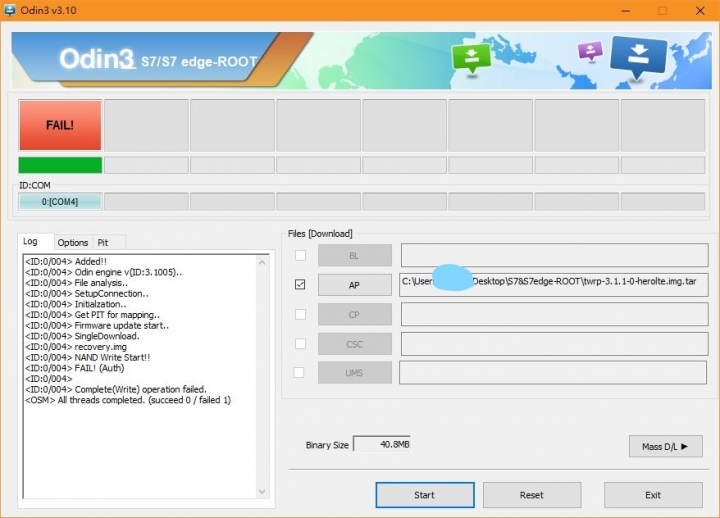Click the log scroll up arrow
The height and width of the screenshot is (518, 720).
point(262,263)
